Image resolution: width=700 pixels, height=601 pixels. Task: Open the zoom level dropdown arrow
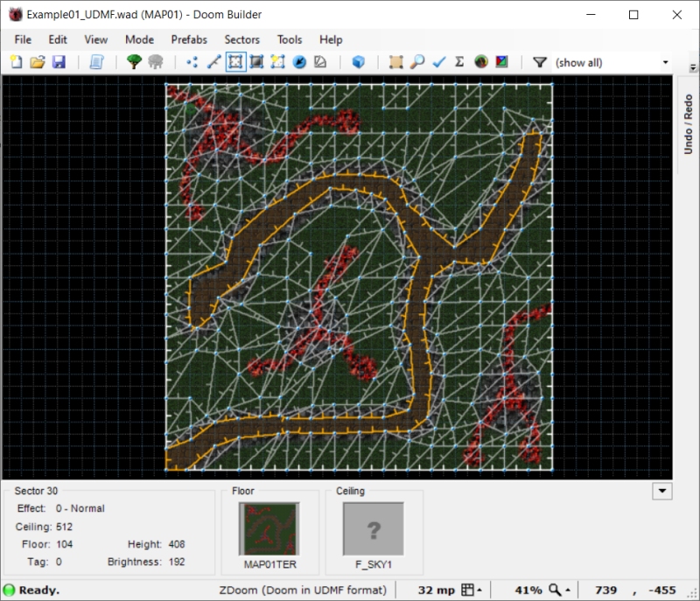pos(568,590)
